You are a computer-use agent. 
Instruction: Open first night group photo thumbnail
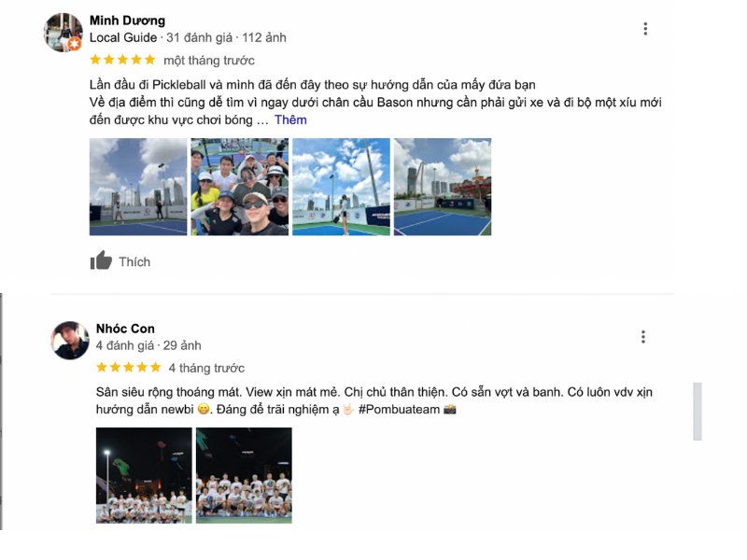pos(144,475)
